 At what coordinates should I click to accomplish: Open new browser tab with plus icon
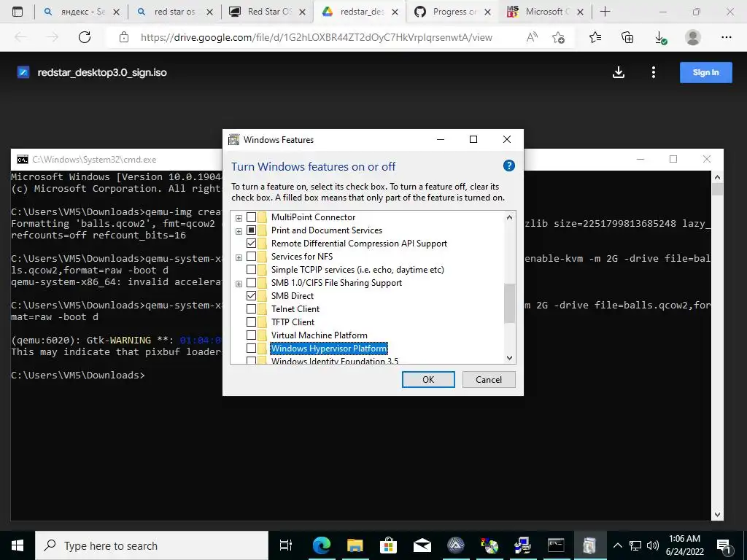pyautogui.click(x=605, y=12)
